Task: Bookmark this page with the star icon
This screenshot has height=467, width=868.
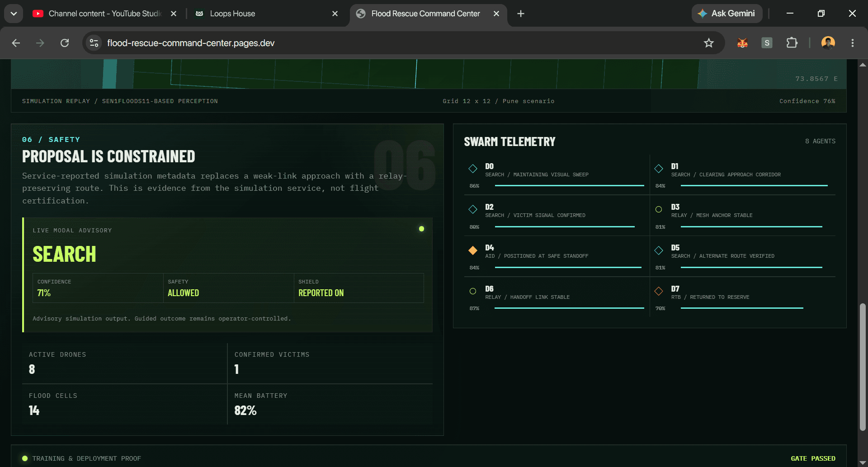Action: click(x=708, y=43)
